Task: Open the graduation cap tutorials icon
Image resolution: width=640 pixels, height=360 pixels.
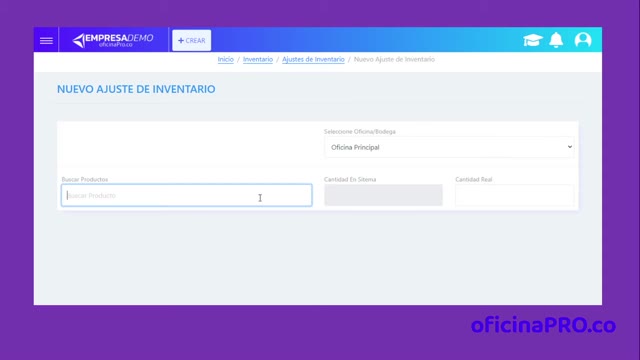Action: 533,40
